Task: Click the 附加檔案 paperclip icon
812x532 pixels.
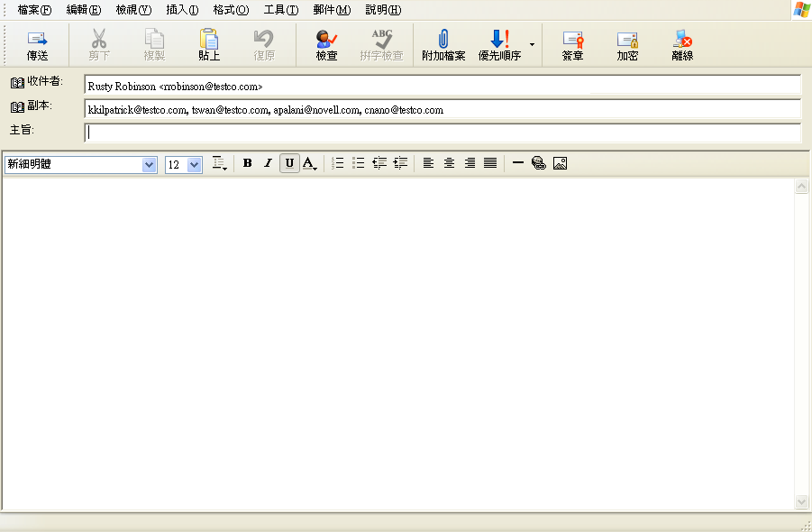Action: (x=443, y=39)
